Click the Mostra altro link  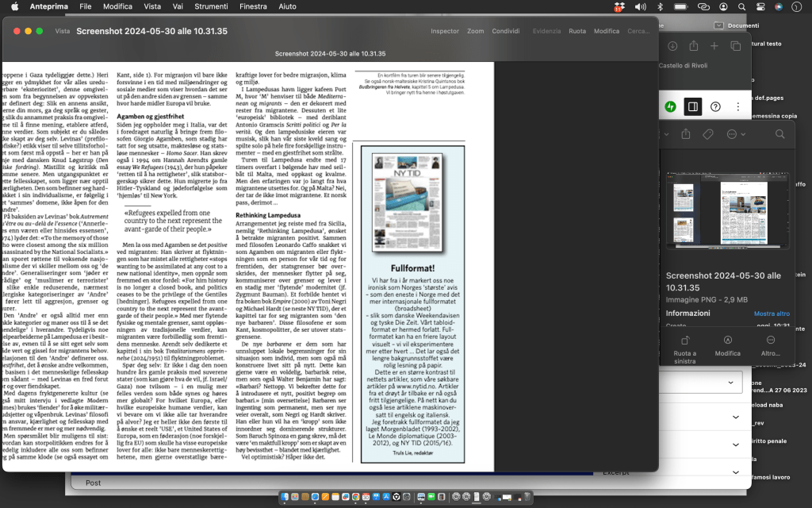771,314
